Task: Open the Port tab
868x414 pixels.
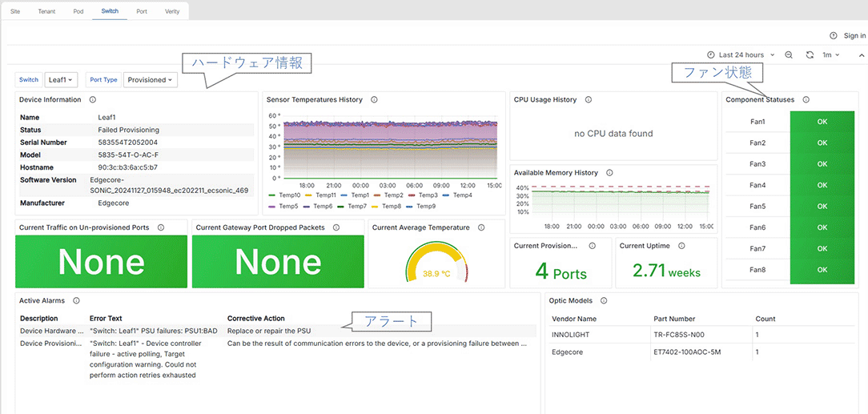Action: pyautogui.click(x=142, y=11)
